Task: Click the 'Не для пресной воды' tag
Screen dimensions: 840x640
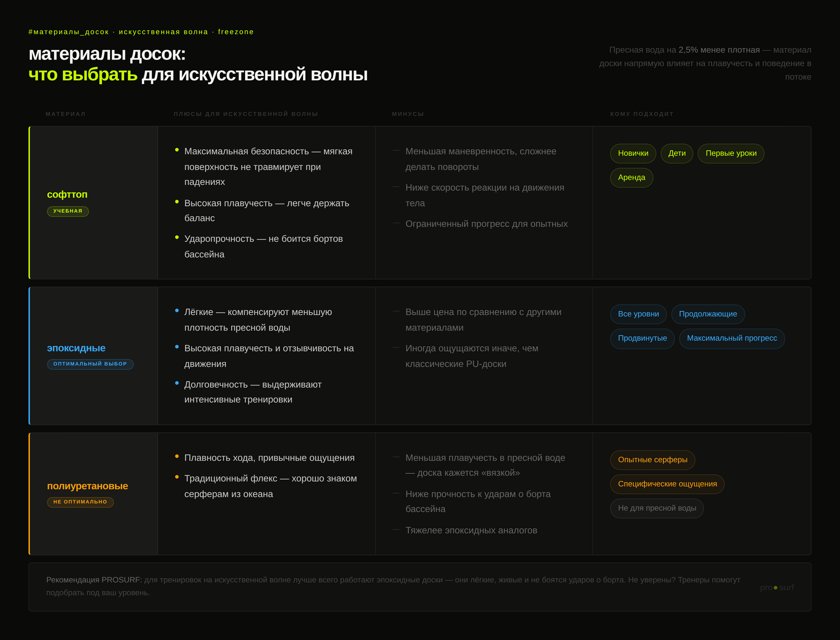Action: 657,508
